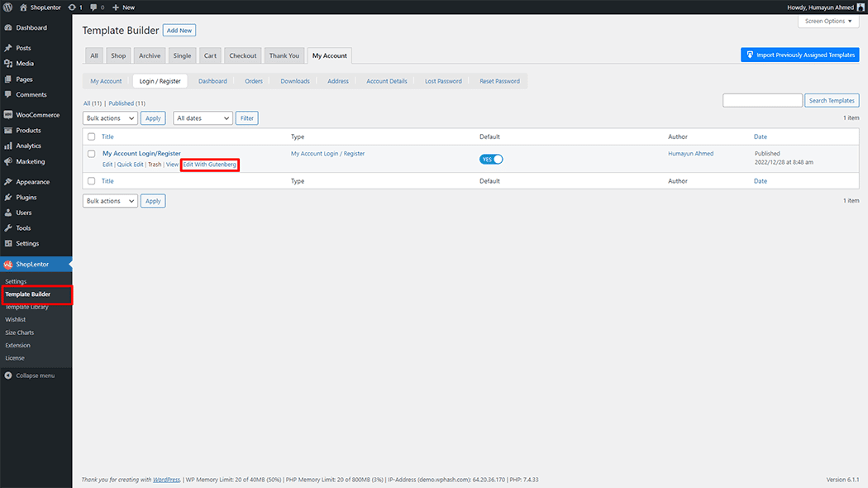The height and width of the screenshot is (488, 868).
Task: Open the top Bulk actions dropdown
Action: pyautogui.click(x=110, y=118)
